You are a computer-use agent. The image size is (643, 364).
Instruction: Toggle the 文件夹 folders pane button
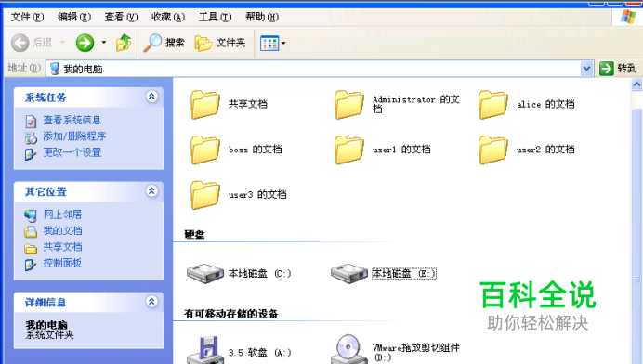click(220, 43)
